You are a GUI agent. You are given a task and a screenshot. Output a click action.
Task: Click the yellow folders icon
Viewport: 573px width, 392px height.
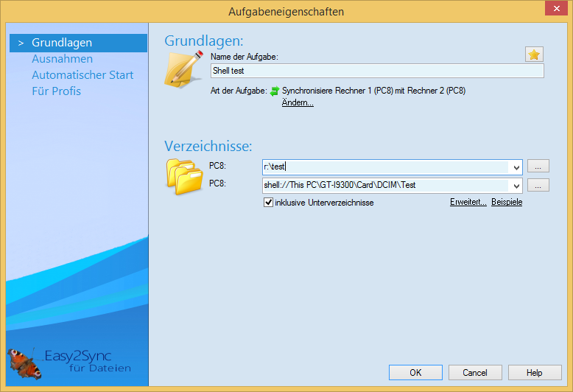tap(183, 175)
